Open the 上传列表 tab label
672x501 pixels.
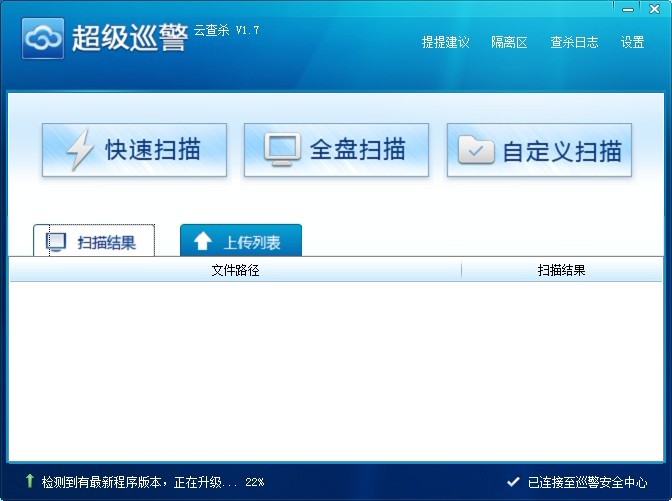[251, 242]
